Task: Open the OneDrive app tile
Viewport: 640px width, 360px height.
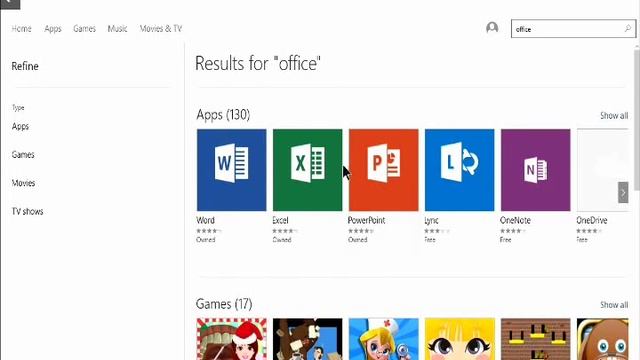Action: click(602, 170)
